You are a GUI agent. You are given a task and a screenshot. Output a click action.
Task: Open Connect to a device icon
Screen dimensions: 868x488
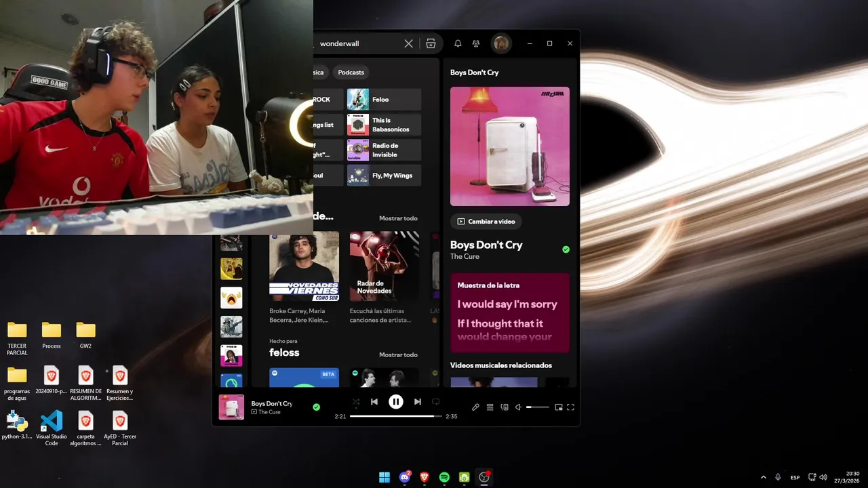(505, 407)
